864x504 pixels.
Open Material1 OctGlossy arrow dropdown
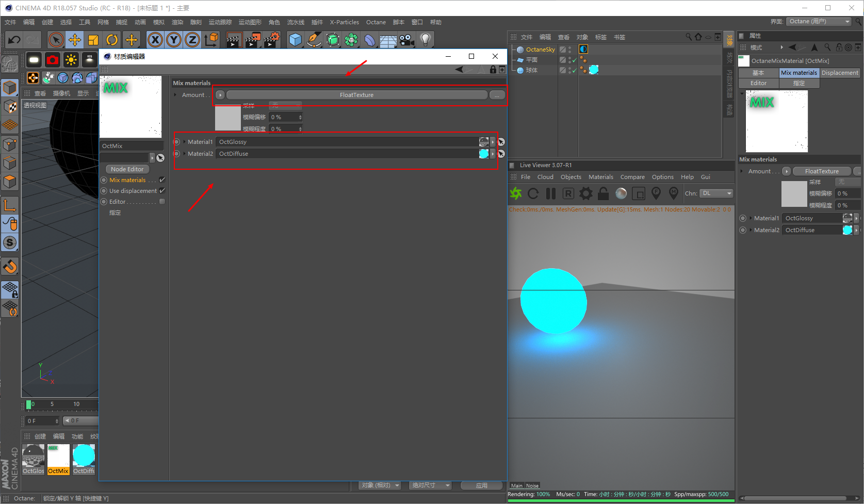coord(493,142)
